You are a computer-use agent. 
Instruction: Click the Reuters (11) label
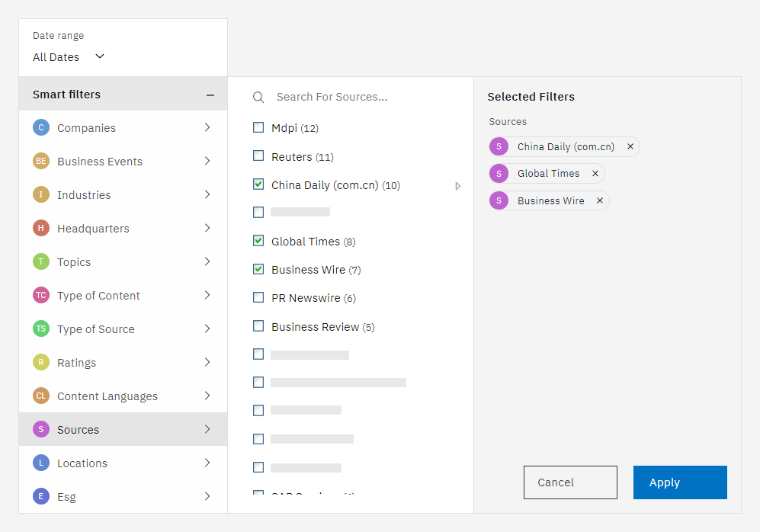click(303, 157)
